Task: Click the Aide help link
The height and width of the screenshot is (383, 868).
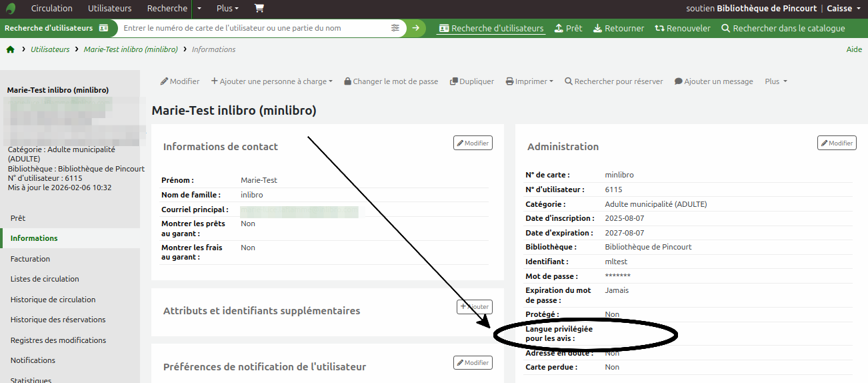Action: 854,49
